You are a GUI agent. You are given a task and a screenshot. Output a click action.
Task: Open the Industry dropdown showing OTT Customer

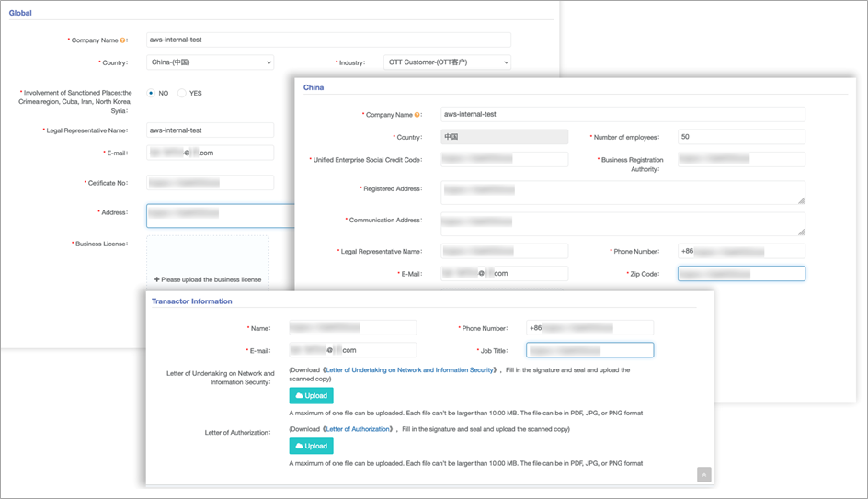pos(447,62)
